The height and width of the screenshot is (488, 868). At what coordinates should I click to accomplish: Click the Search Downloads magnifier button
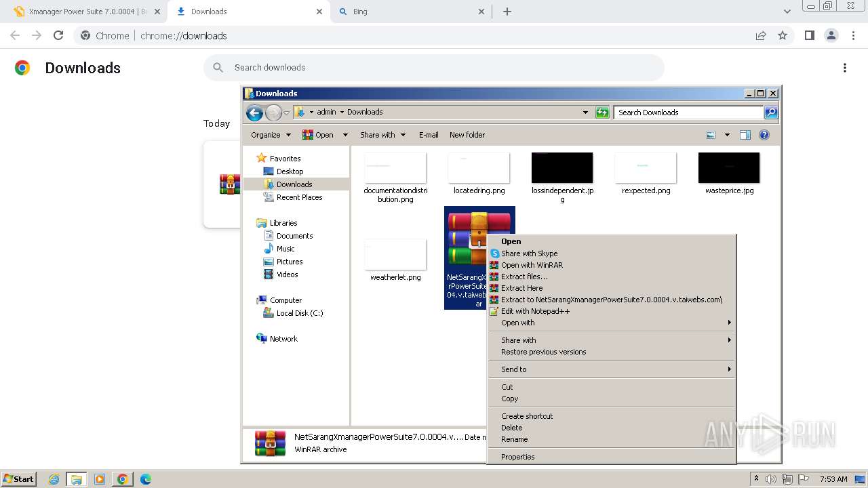[x=771, y=113]
